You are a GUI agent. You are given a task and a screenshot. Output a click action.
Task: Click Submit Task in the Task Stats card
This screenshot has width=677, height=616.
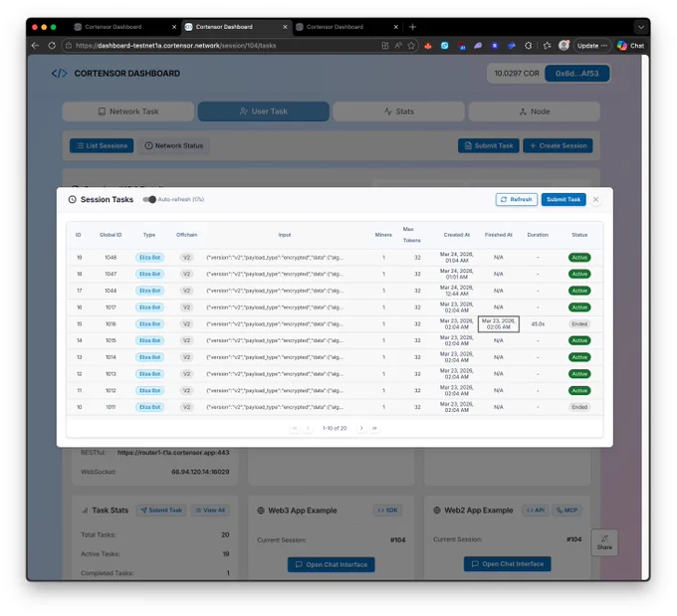click(161, 511)
